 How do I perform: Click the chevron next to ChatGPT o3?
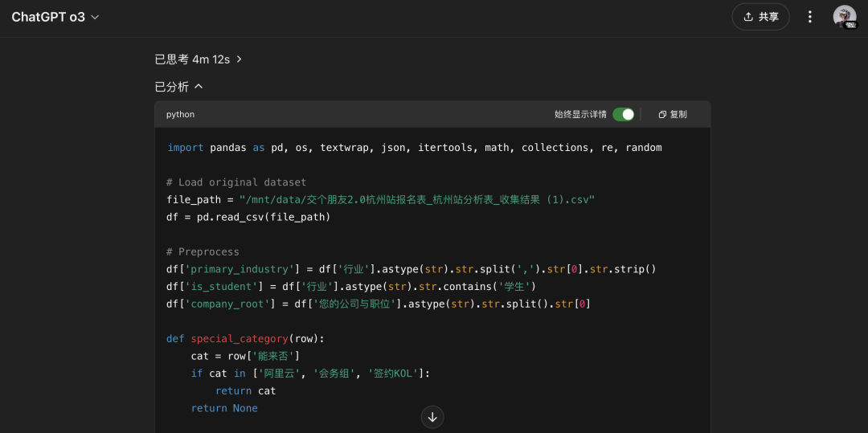click(x=95, y=17)
